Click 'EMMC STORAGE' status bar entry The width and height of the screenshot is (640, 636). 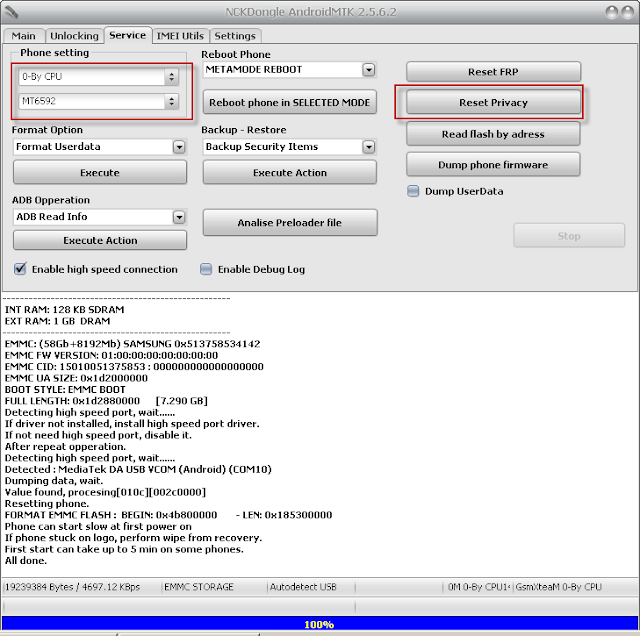199,587
